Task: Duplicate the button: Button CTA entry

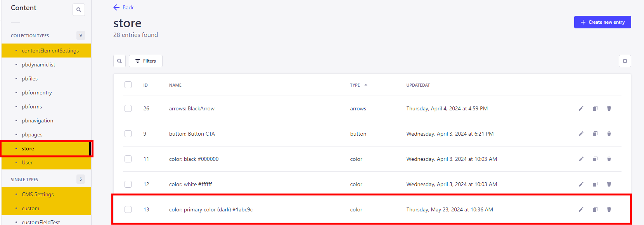Action: [595, 134]
